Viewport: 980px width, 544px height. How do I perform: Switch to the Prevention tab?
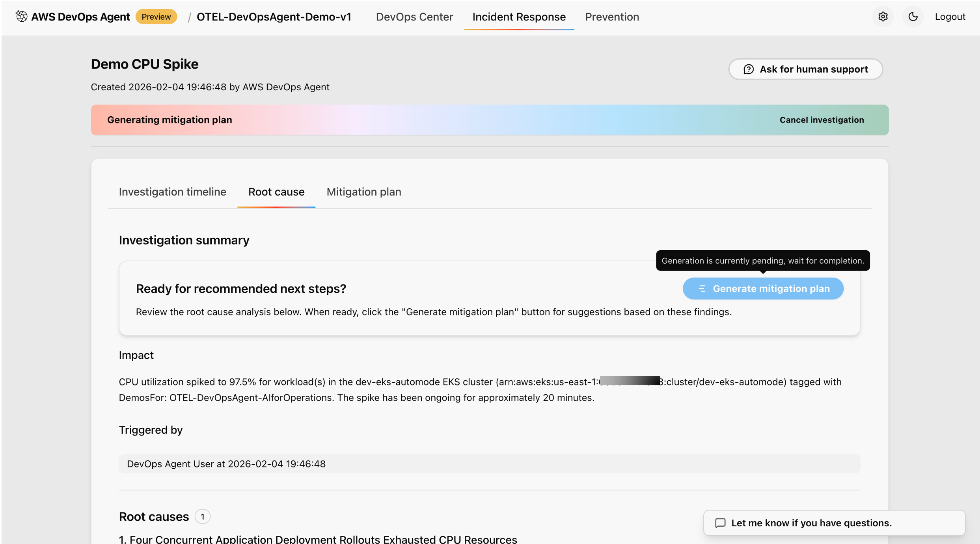pos(612,17)
